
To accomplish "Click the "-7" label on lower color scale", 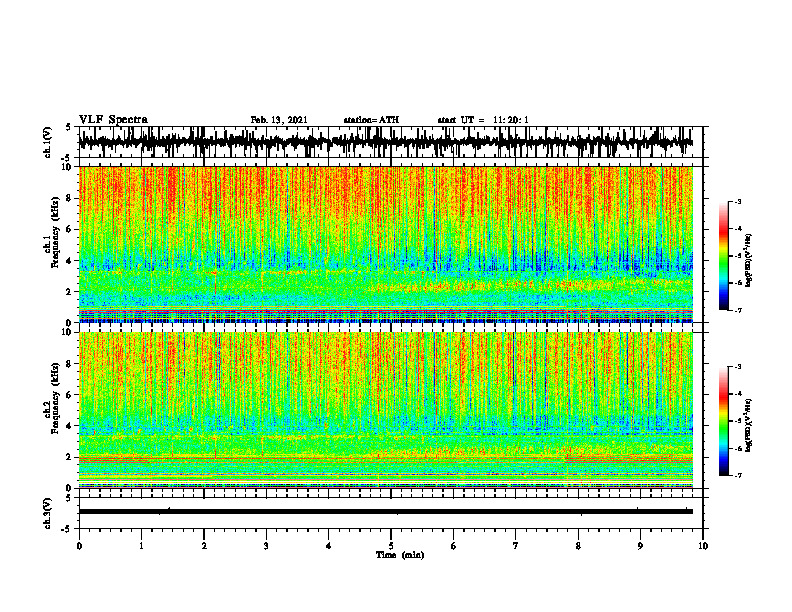I will point(738,475).
